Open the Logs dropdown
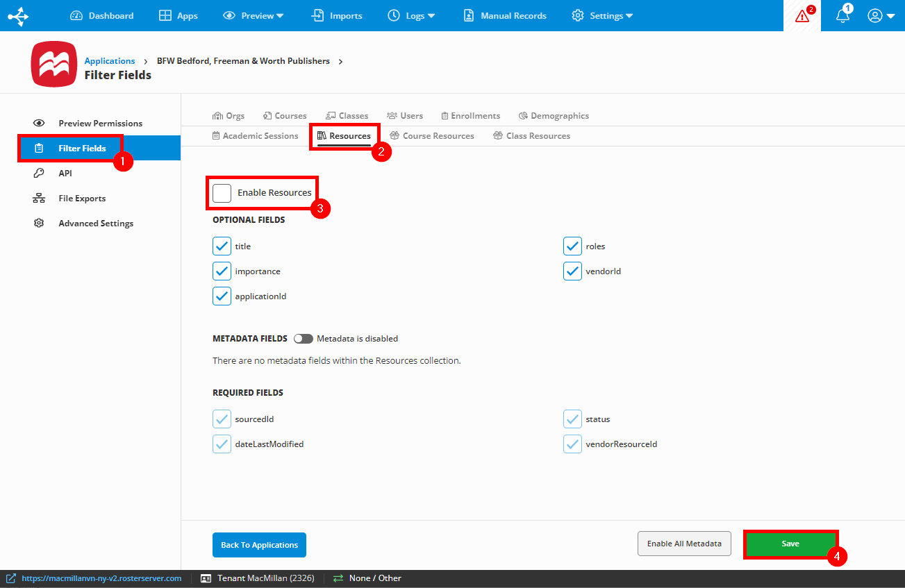Viewport: 905px width, 588px height. 411,15
